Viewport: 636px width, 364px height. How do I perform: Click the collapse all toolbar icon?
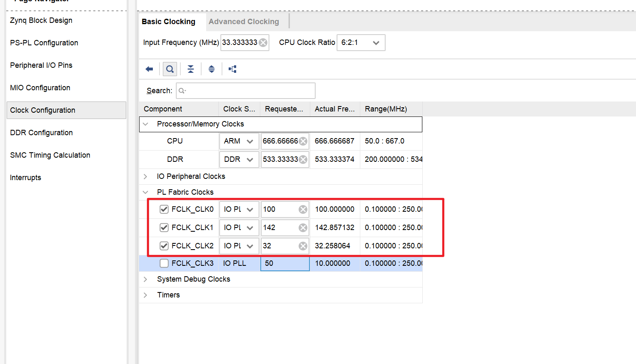click(x=191, y=69)
